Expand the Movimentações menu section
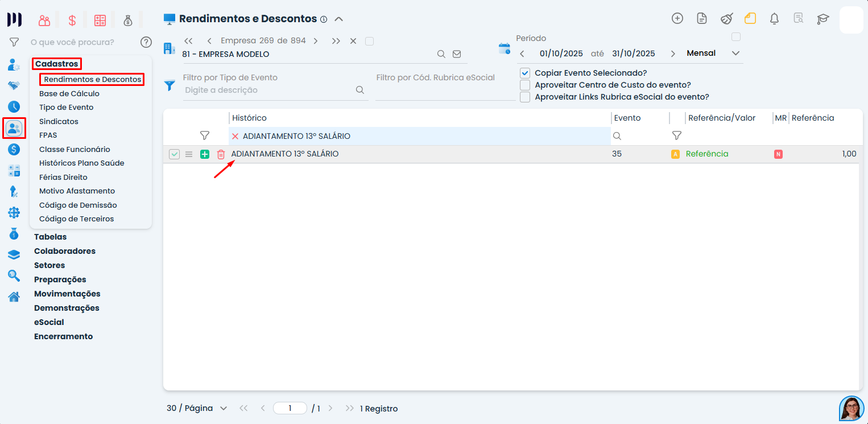Image resolution: width=868 pixels, height=424 pixels. coord(67,294)
